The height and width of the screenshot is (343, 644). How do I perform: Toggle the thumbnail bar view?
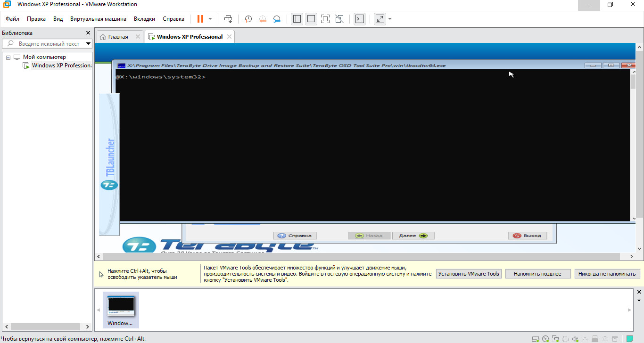tap(311, 19)
